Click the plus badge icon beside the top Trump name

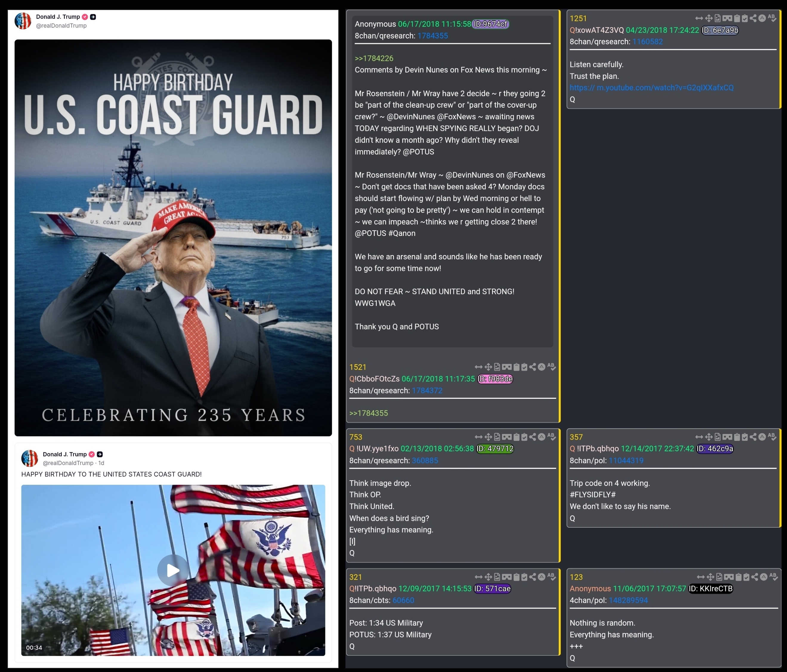[x=93, y=17]
